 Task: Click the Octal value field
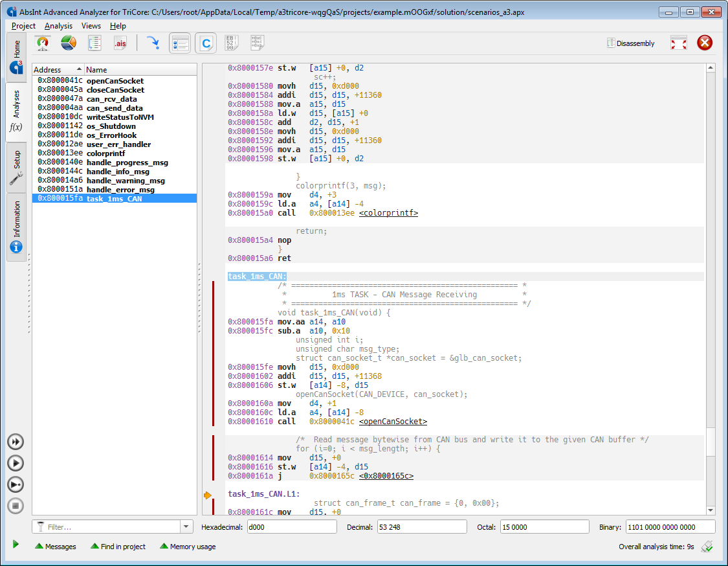click(x=545, y=527)
